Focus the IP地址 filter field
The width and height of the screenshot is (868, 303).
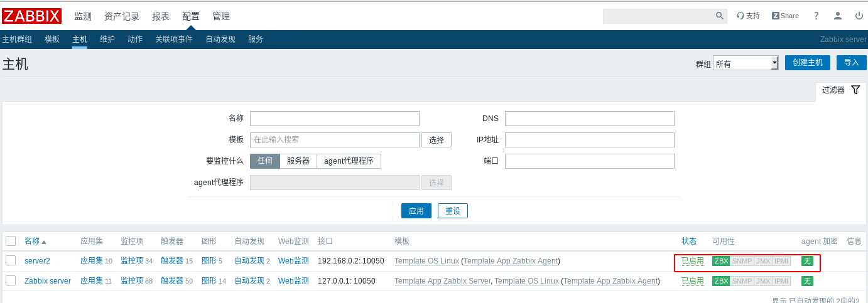pos(590,140)
